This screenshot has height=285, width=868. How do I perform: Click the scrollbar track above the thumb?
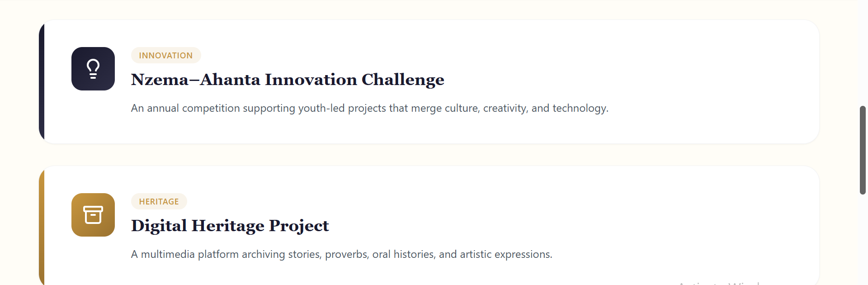(863, 54)
